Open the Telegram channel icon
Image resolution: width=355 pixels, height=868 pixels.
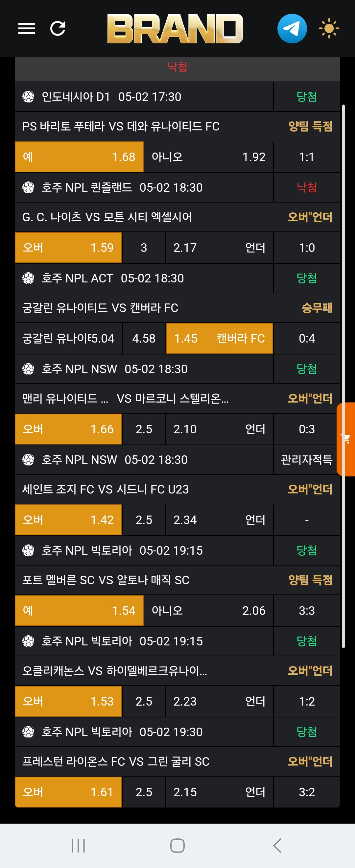click(x=292, y=29)
